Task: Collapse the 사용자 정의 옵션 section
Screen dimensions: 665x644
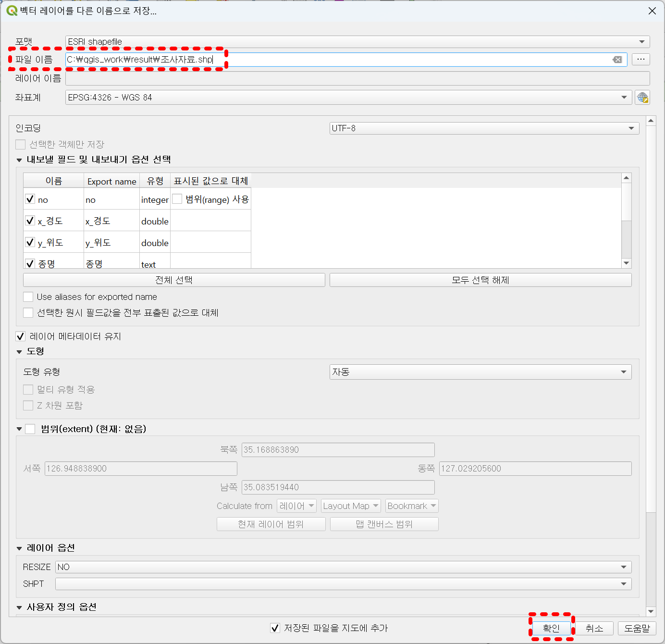Action: pyautogui.click(x=19, y=607)
